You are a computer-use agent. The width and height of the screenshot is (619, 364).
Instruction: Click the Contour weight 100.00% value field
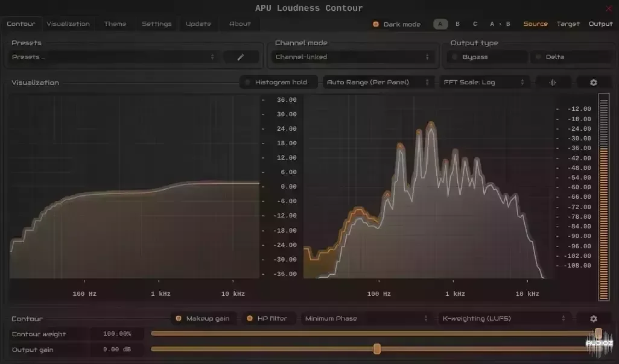117,334
